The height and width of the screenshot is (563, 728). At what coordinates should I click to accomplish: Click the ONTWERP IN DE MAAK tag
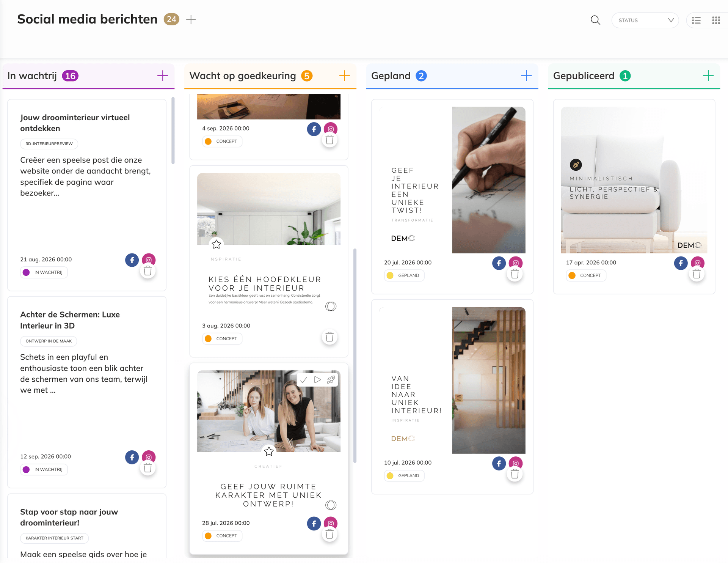(x=49, y=341)
